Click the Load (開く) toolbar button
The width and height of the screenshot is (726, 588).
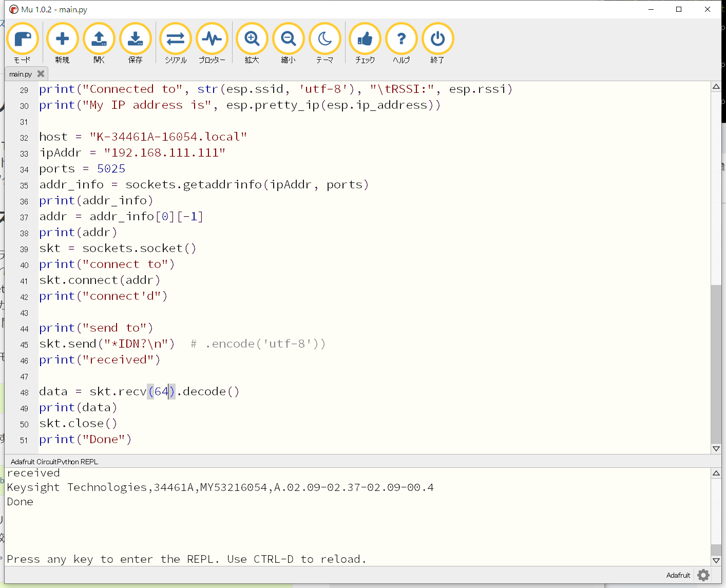99,43
